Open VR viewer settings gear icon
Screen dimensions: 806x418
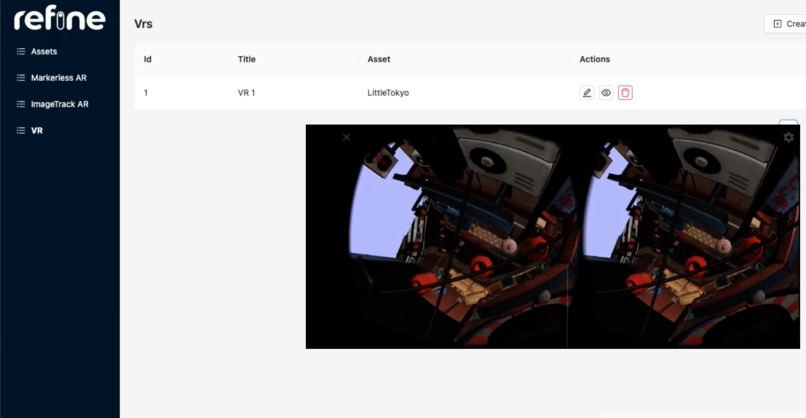pos(789,137)
